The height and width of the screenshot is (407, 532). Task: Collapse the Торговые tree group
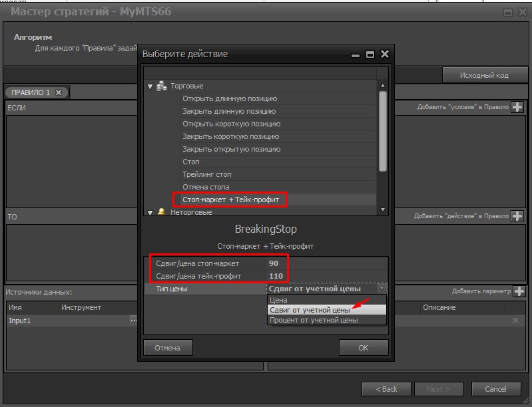click(150, 86)
